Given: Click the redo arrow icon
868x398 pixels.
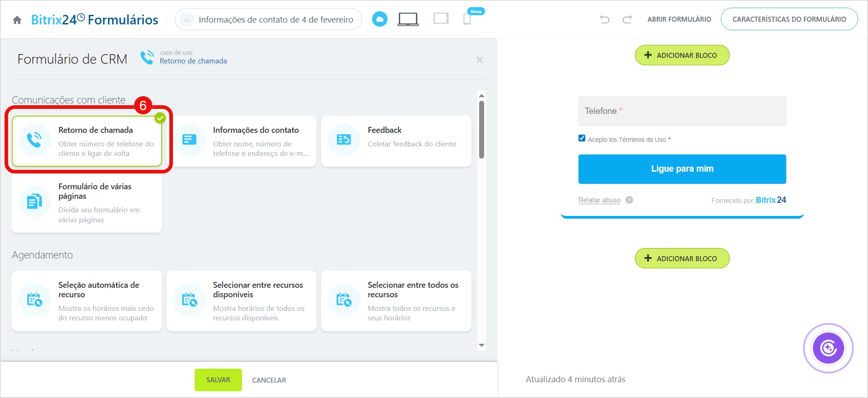Looking at the screenshot, I should point(627,19).
